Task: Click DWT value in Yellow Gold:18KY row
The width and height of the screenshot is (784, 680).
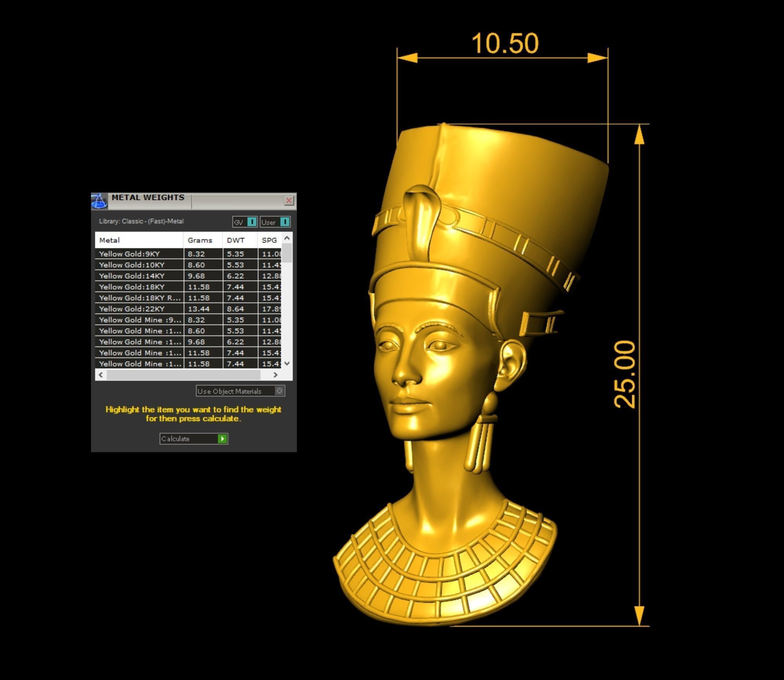Action: (235, 287)
